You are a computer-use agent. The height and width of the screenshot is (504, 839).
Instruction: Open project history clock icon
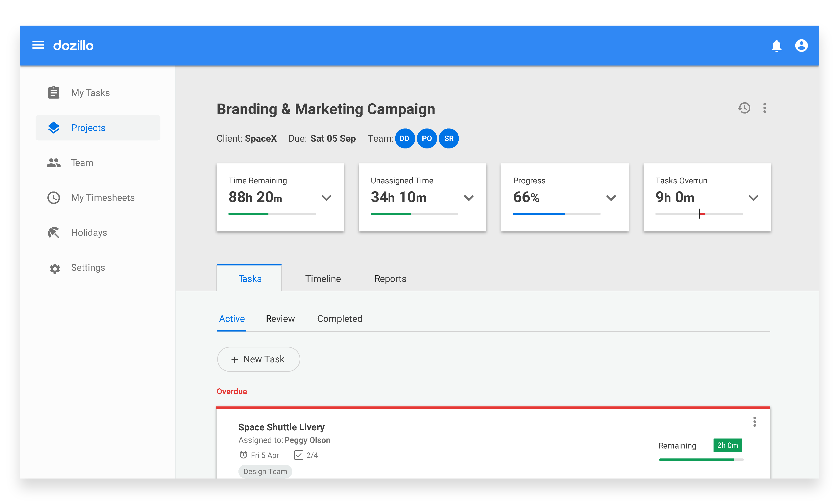[744, 108]
